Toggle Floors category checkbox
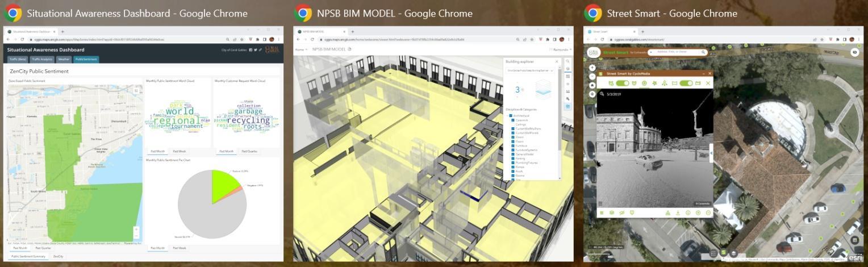 tap(513, 141)
